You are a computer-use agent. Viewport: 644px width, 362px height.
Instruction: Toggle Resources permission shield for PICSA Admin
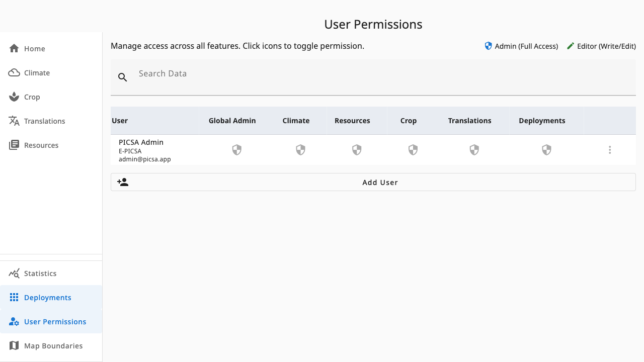tap(357, 150)
